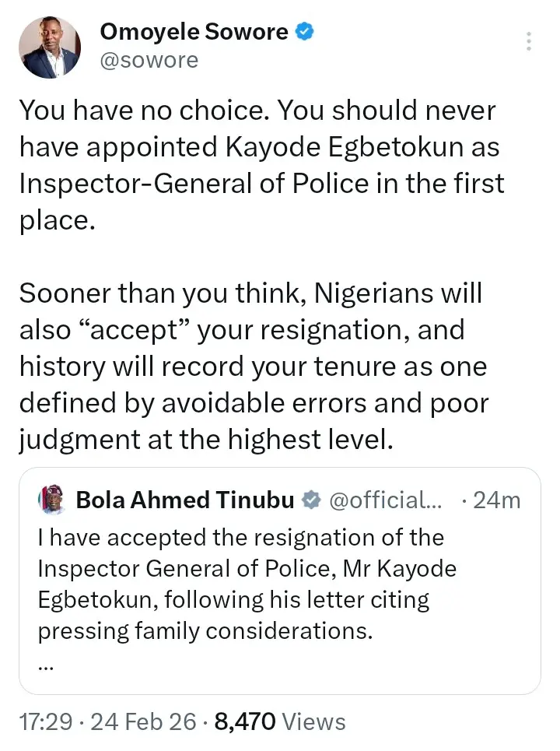Open the three-dot more options menu
Image resolution: width=560 pixels, height=751 pixels.
pyautogui.click(x=529, y=41)
